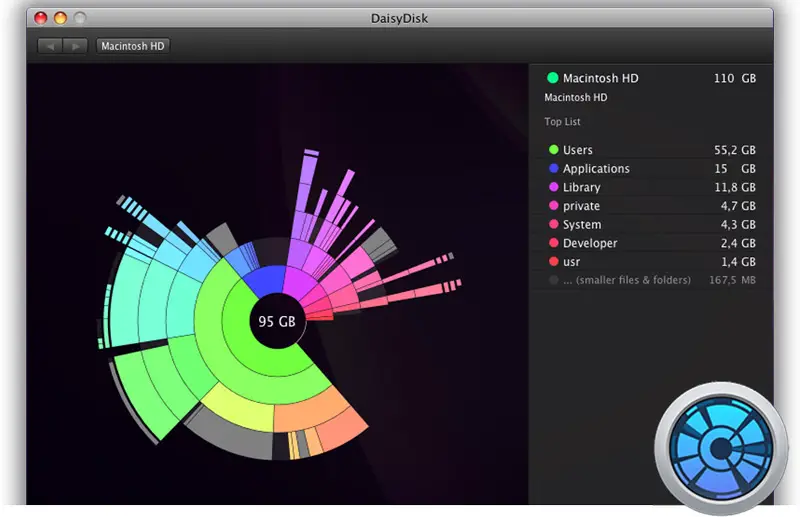
Task: Click the 55,2 GB size value
Action: point(735,150)
